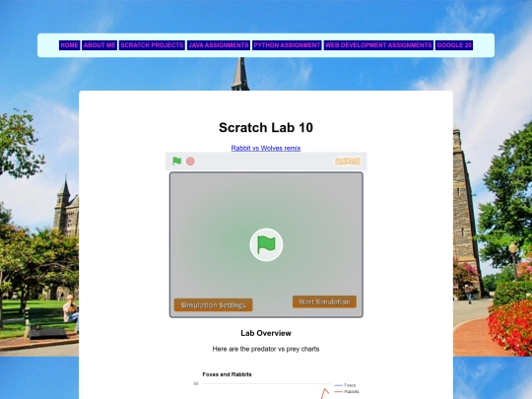Go to the ABOUT ME page
Image resolution: width=532 pixels, height=399 pixels.
pyautogui.click(x=100, y=45)
